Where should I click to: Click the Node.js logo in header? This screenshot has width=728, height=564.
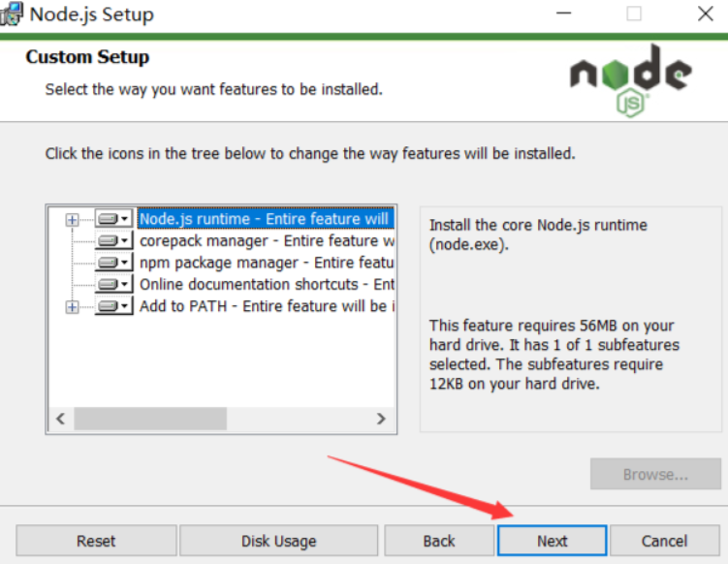(630, 80)
